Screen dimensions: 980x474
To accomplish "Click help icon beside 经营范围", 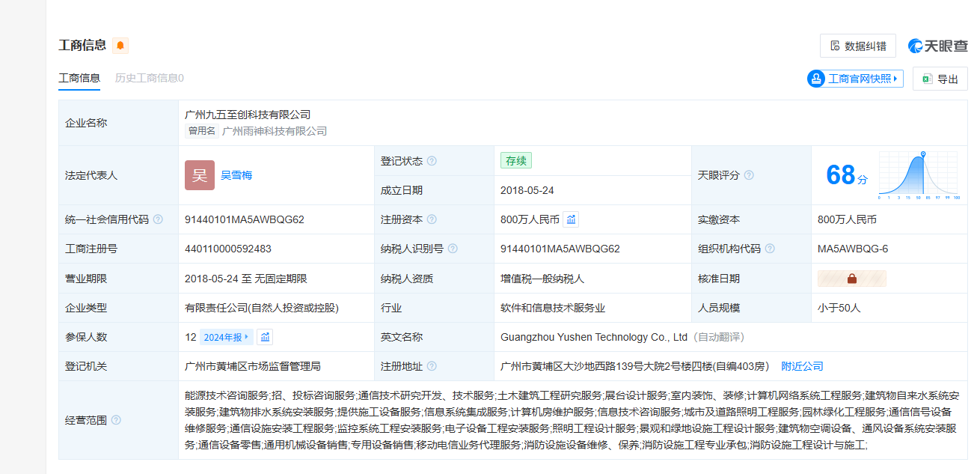I will 116,420.
